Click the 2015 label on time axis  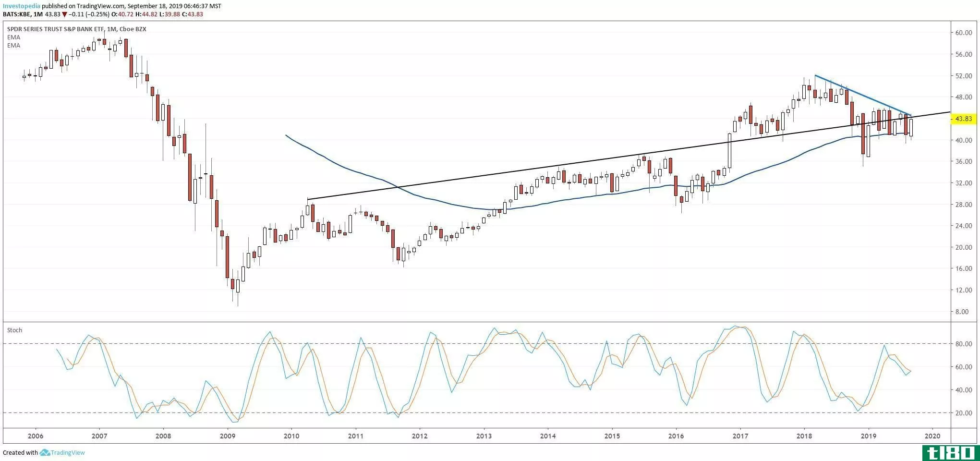pyautogui.click(x=612, y=436)
